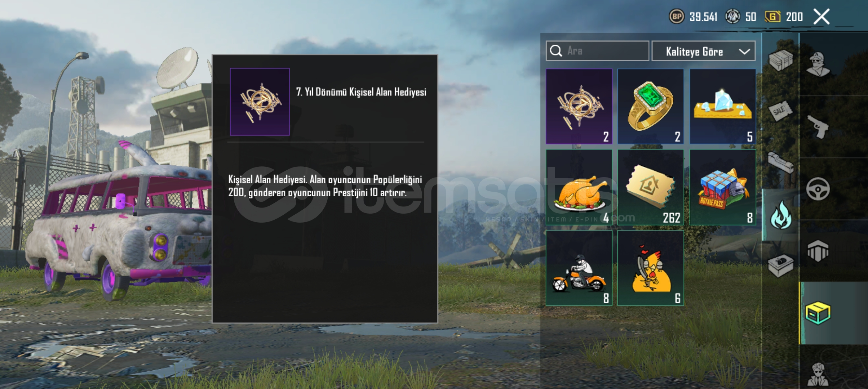Select the roasted chicken item

579,187
